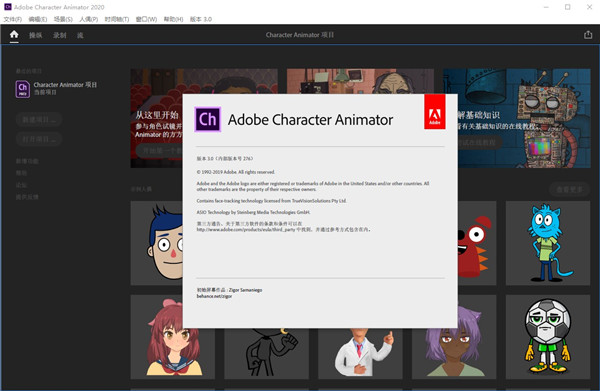Click the © 1992-2019 Adobe copyright line

click(236, 172)
